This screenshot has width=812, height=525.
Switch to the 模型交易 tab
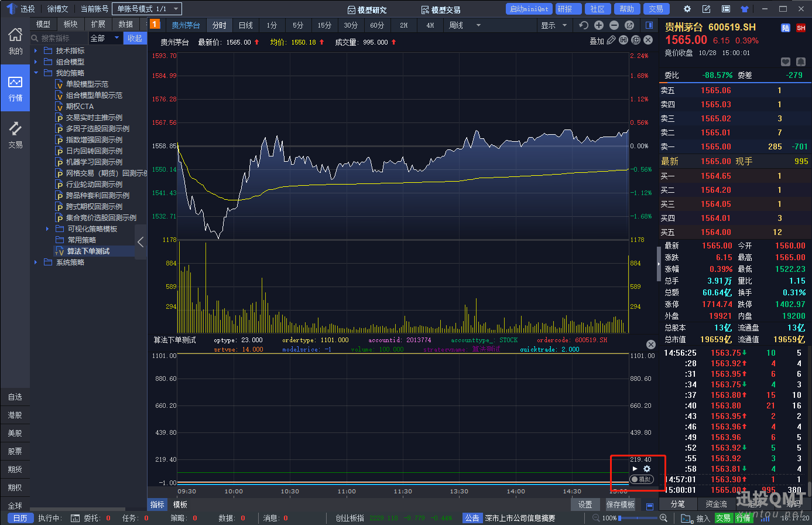441,9
